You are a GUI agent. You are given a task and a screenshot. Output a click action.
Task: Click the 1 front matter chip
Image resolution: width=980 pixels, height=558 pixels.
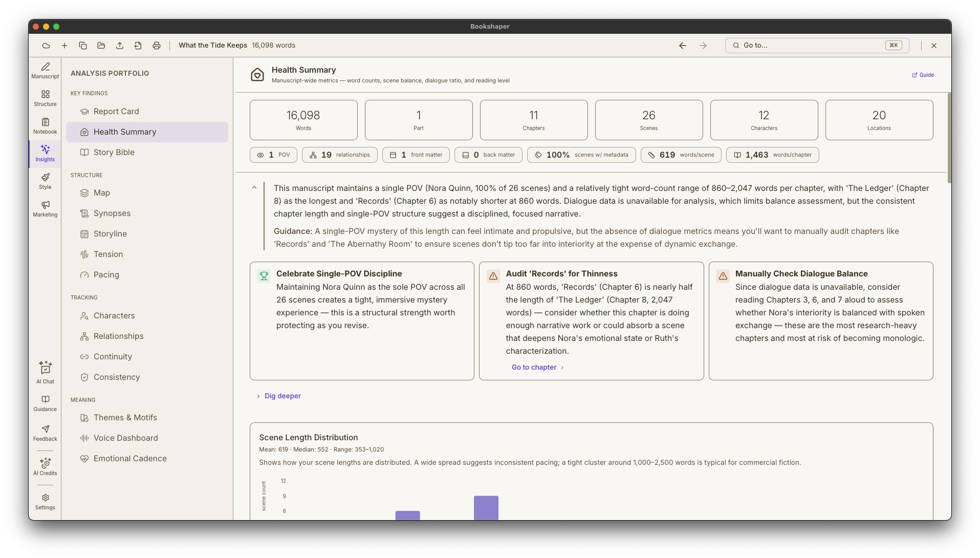416,155
